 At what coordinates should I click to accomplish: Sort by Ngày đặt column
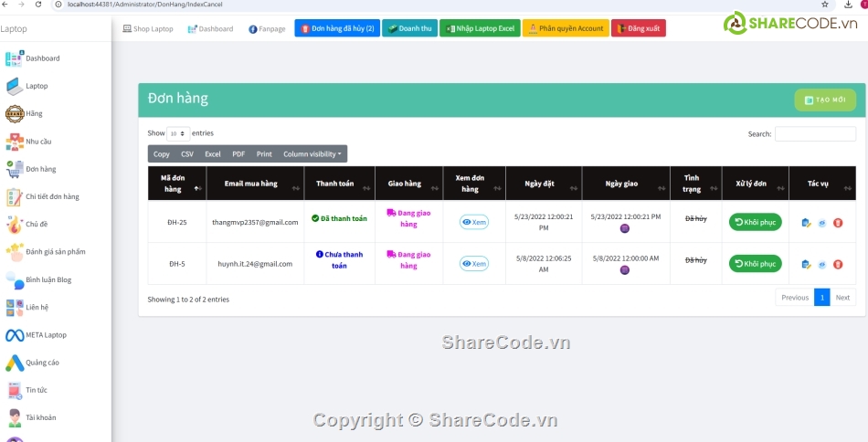[544, 184]
